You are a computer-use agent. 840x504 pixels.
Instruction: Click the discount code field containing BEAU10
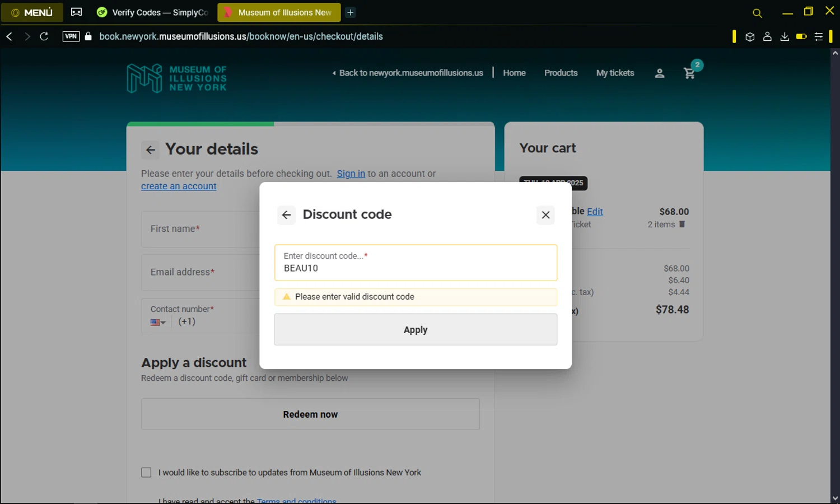click(x=416, y=263)
